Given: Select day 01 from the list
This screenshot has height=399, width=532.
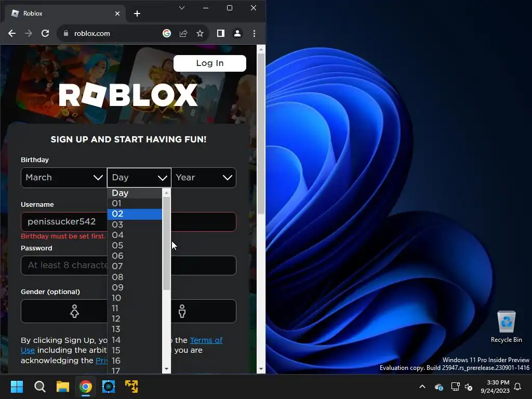Looking at the screenshot, I should click(135, 203).
